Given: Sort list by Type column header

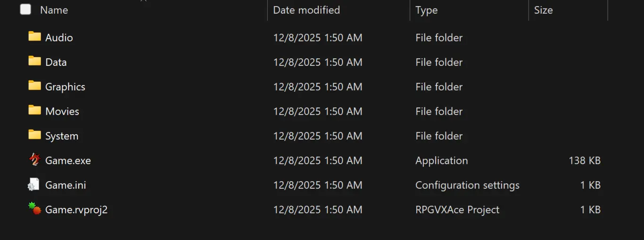Looking at the screenshot, I should [x=426, y=10].
